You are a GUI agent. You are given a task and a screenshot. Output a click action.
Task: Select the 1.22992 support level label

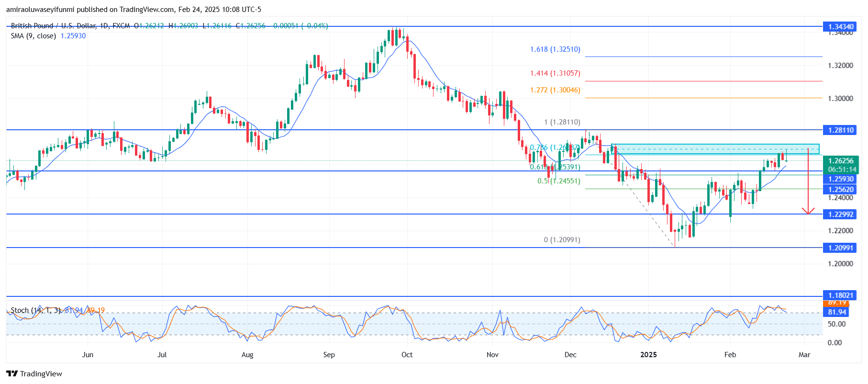841,215
